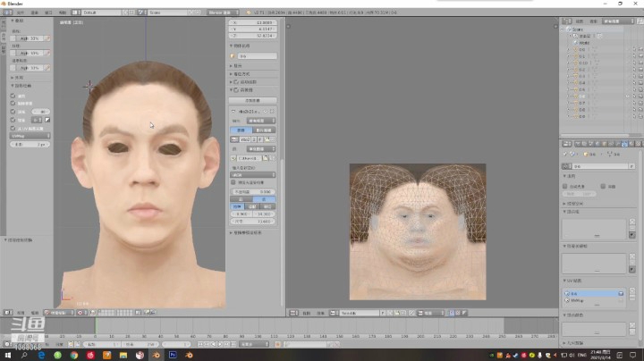Select the 适配 framing button
Screen dimensions: 644x361
[x=252, y=206]
